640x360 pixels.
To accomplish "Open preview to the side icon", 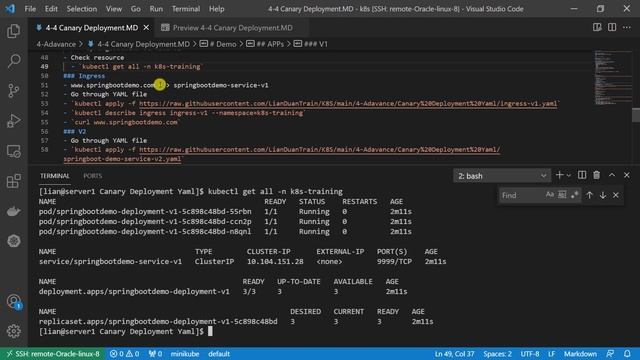I will pos(597,27).
